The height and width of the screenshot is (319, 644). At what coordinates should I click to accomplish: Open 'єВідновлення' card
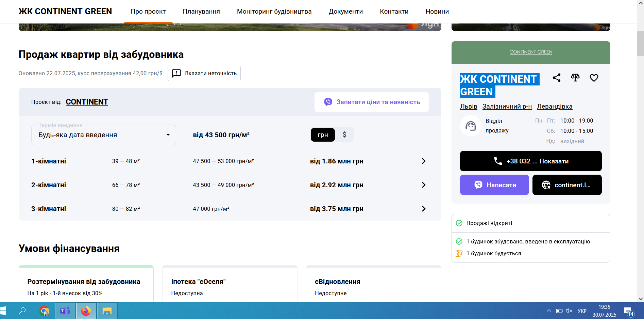pos(374,284)
